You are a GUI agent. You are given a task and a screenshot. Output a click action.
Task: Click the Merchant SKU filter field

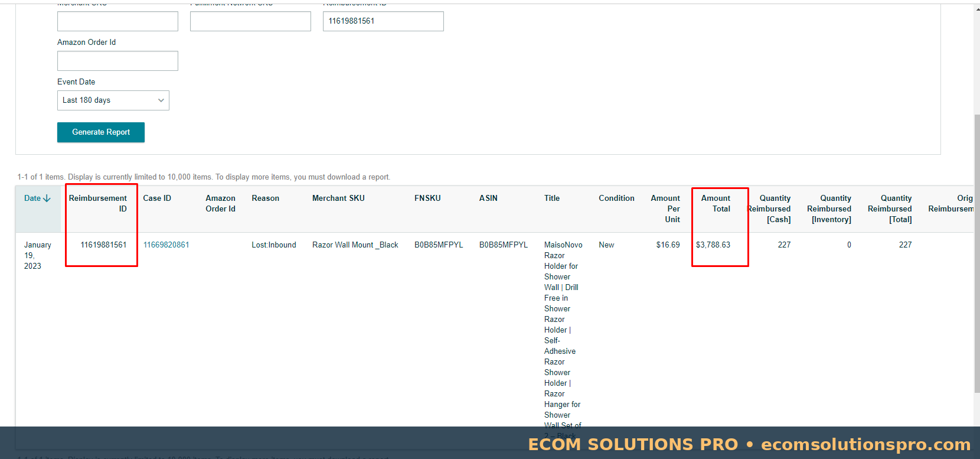tap(117, 21)
